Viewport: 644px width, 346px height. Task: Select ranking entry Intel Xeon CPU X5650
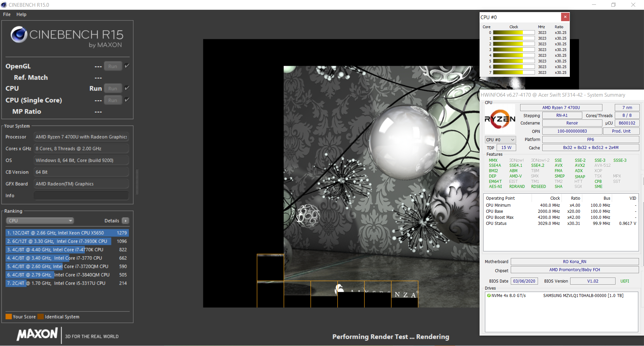point(67,233)
